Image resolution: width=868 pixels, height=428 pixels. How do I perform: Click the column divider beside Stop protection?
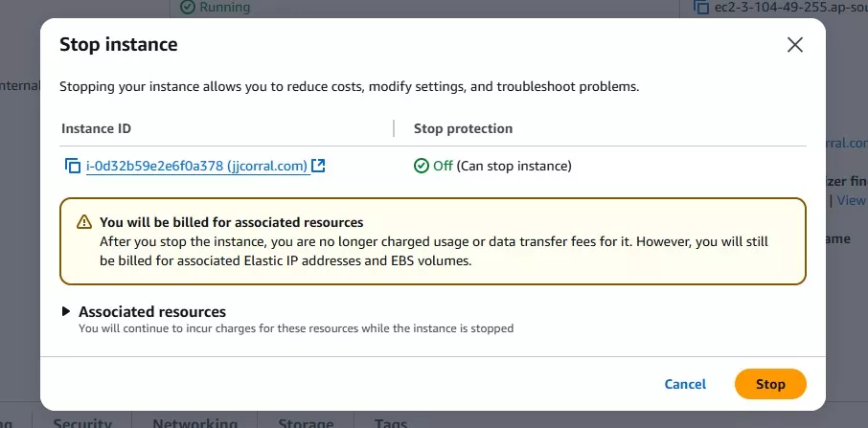[394, 128]
